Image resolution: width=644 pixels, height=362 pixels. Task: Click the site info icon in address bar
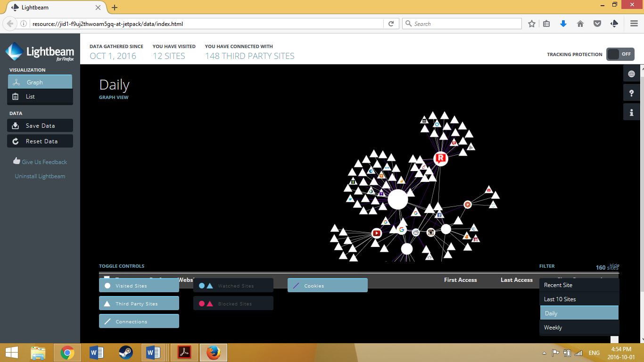[x=24, y=24]
